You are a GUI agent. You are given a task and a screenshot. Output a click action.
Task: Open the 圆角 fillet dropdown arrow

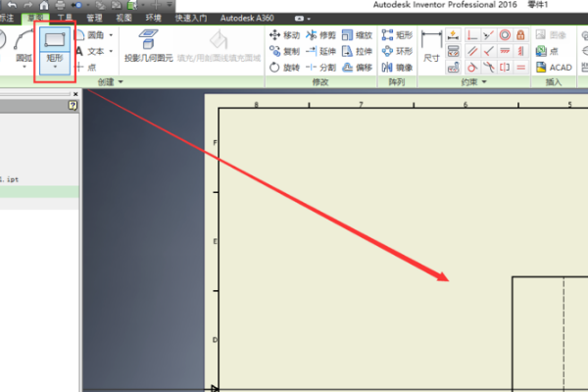point(111,35)
